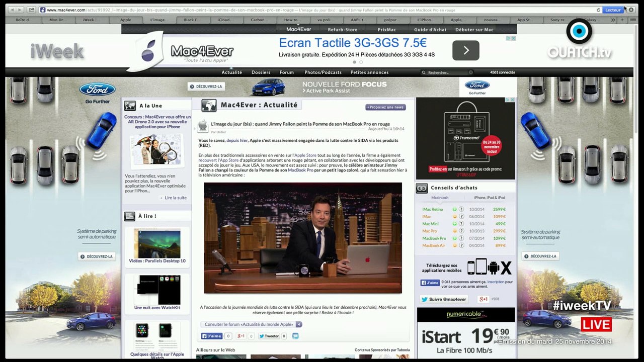644x362 pixels.
Task: Open the AR Drone contest headline link
Action: click(157, 122)
